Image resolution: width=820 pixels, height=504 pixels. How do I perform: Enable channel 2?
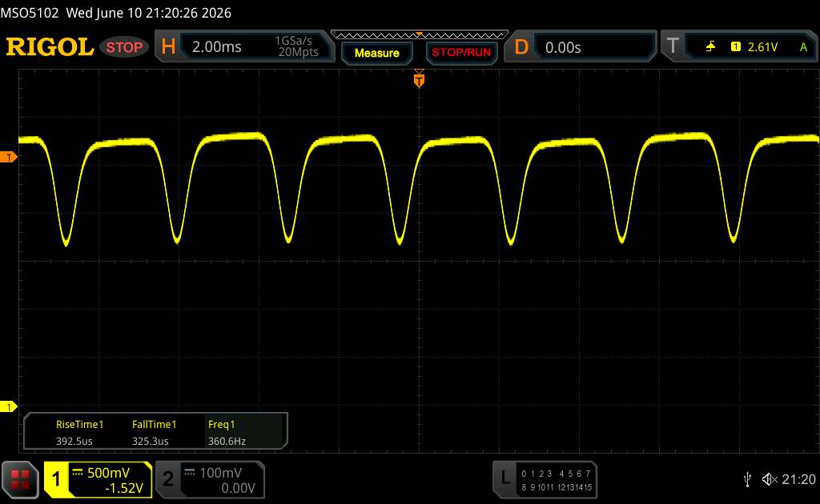click(x=168, y=479)
